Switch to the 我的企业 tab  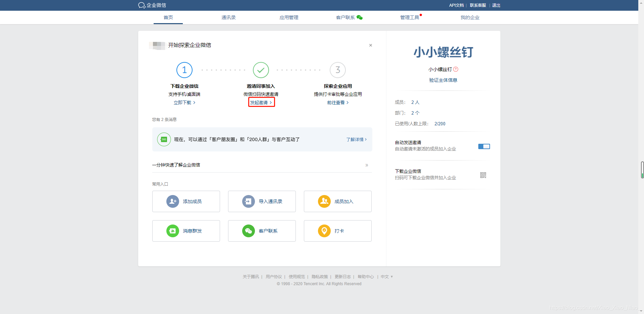click(x=470, y=17)
